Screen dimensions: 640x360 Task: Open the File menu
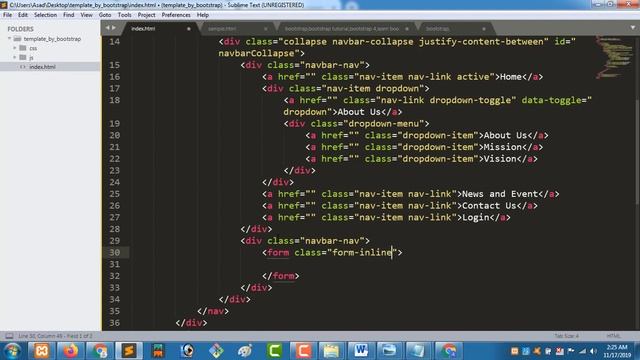7,15
